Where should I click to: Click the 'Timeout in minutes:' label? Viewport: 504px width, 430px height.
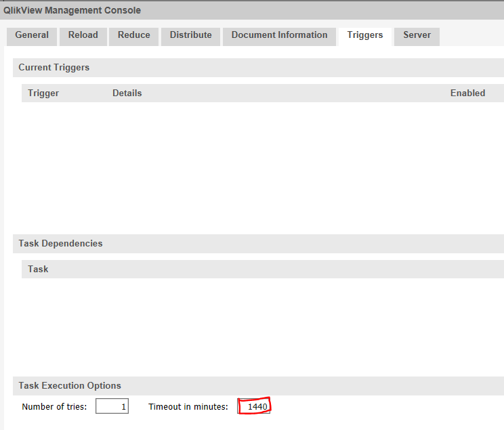coord(188,406)
